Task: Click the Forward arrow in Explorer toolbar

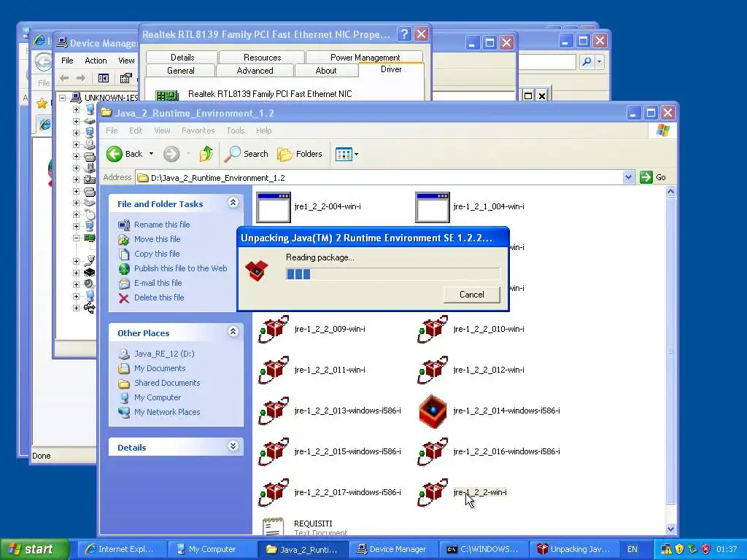Action: pos(171,154)
